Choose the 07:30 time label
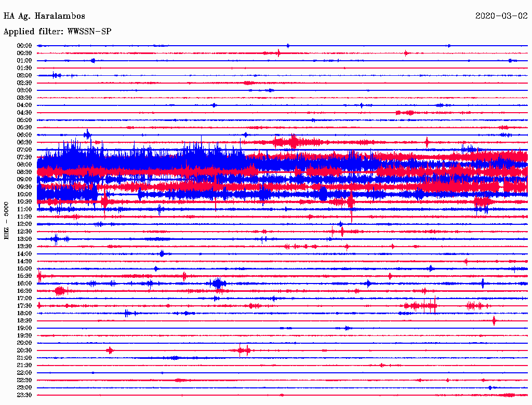 [x=24, y=157]
